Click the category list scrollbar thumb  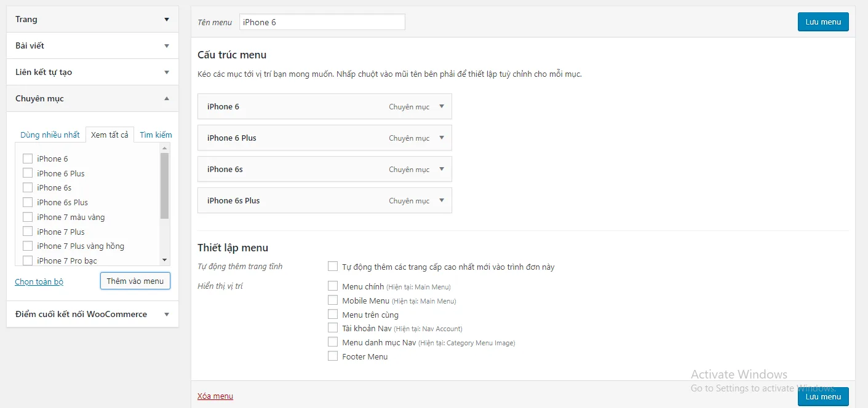point(164,186)
